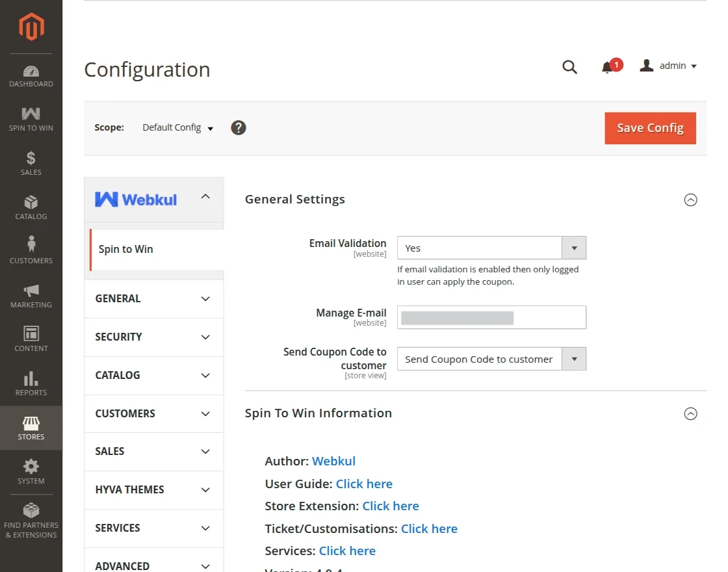This screenshot has height=572, width=728.
Task: Open Send Coupon Code to customer dropdown
Action: pyautogui.click(x=491, y=359)
